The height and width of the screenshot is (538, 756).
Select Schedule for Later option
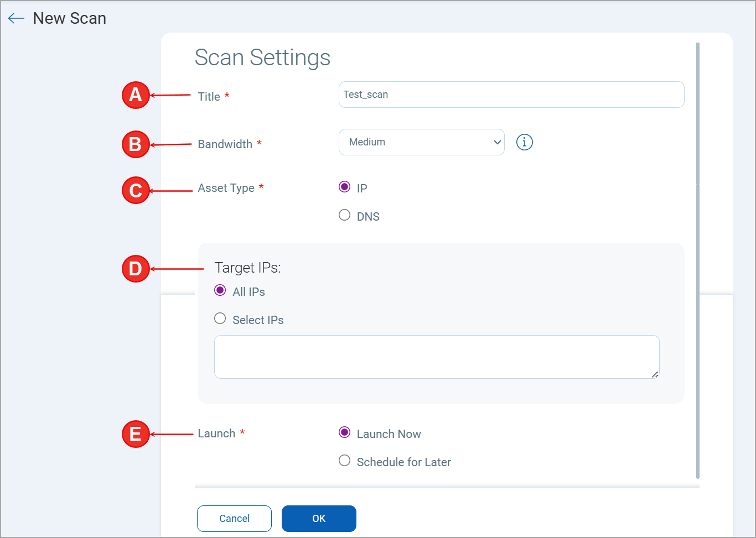tap(344, 461)
